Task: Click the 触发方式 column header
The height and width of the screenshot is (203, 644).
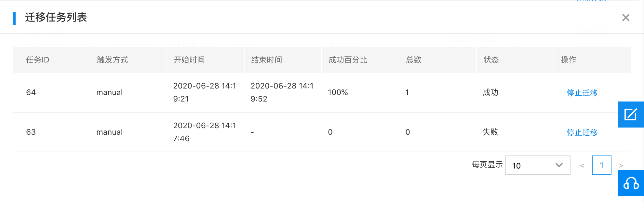Action: pos(112,60)
